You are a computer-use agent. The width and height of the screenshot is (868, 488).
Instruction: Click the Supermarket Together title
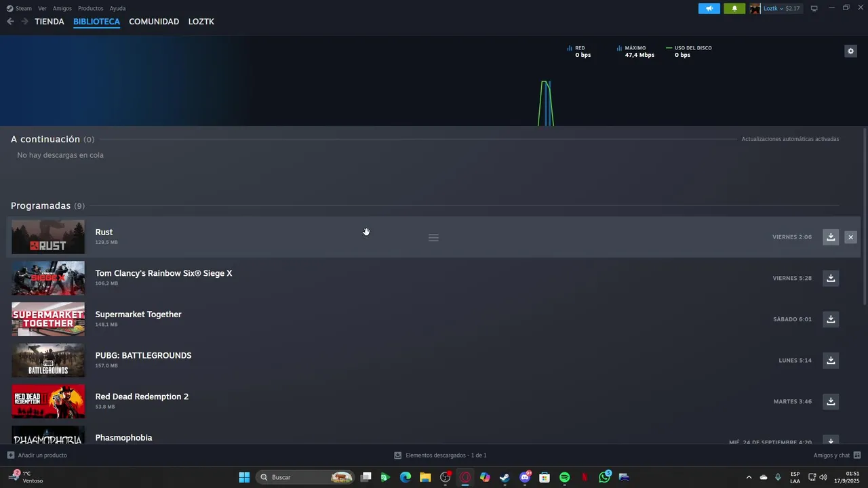[138, 314]
